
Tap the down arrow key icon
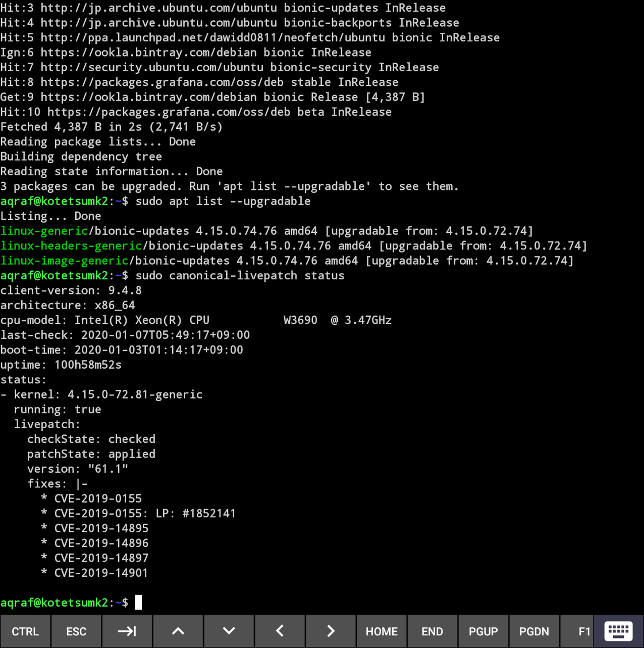[x=229, y=631]
